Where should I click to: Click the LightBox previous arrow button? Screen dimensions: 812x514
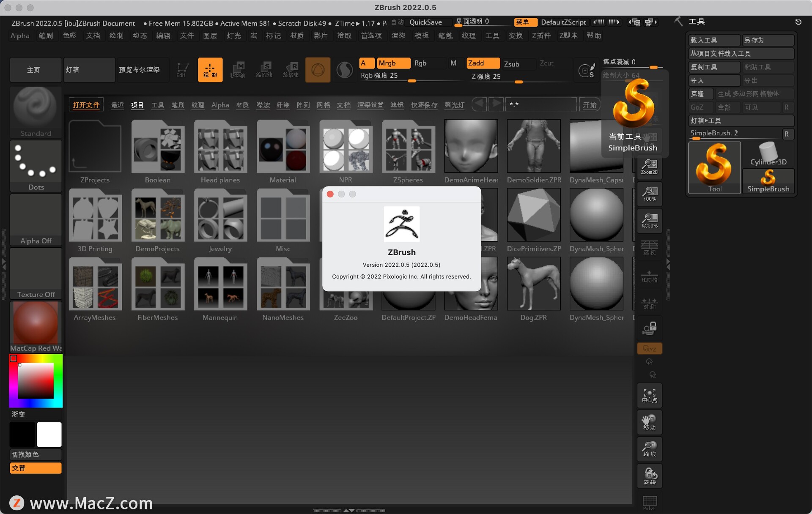coord(479,104)
